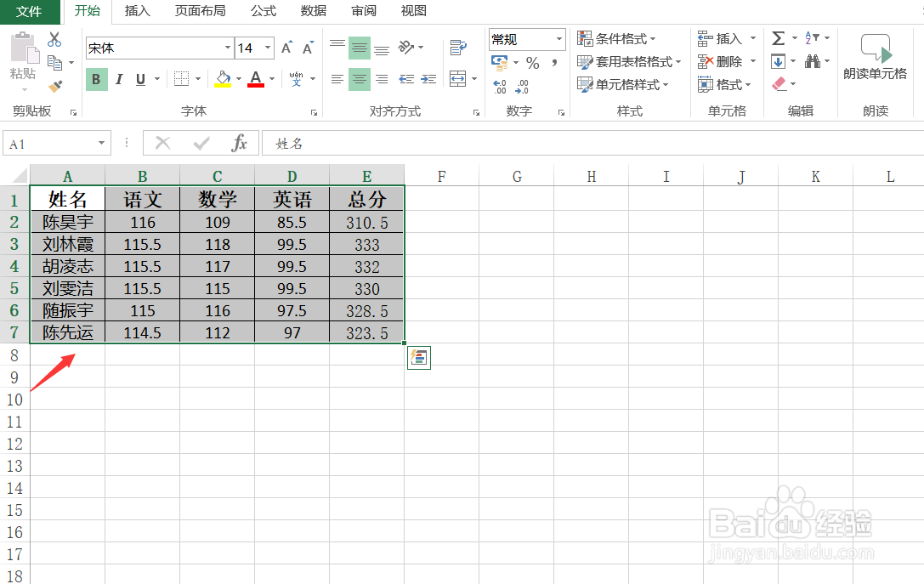This screenshot has height=584, width=924.
Task: Click the formula bar containing 姓名
Action: pyautogui.click(x=592, y=143)
